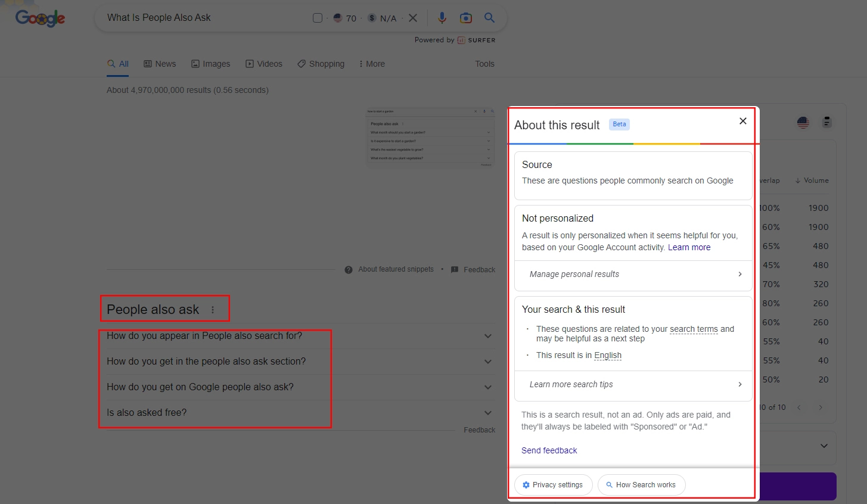867x504 pixels.
Task: Open Google Lens camera search
Action: coord(465,18)
